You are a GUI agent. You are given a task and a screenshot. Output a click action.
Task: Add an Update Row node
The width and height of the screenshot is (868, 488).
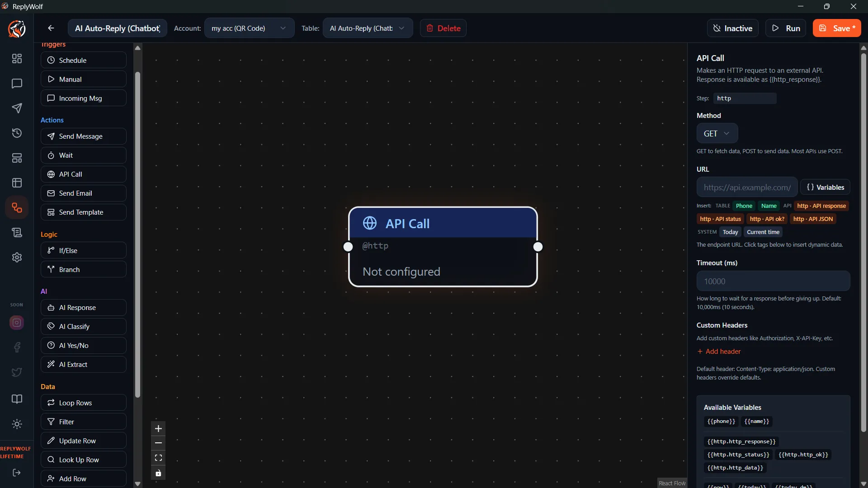[x=83, y=441]
